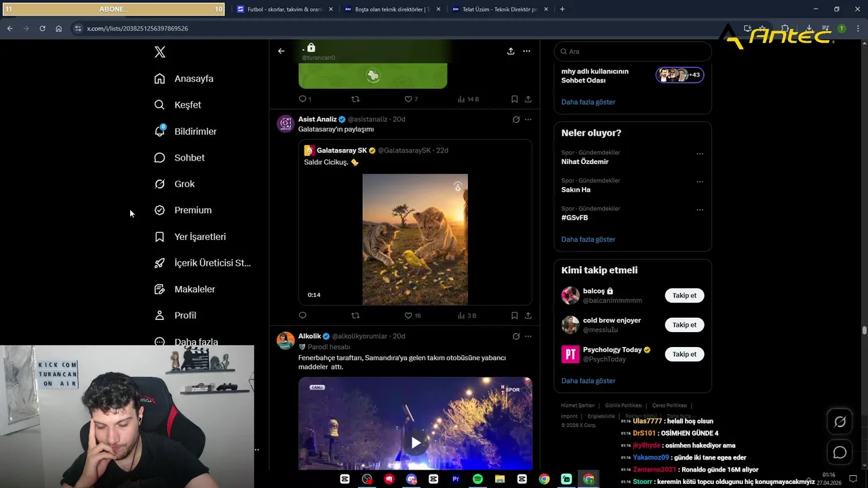Open more menu on Alkolik post

[528, 336]
